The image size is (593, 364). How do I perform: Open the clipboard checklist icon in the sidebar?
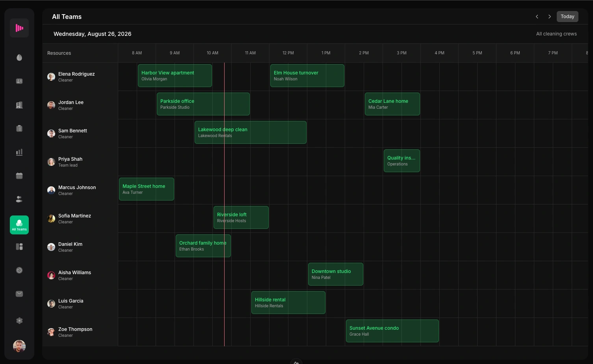pyautogui.click(x=19, y=128)
